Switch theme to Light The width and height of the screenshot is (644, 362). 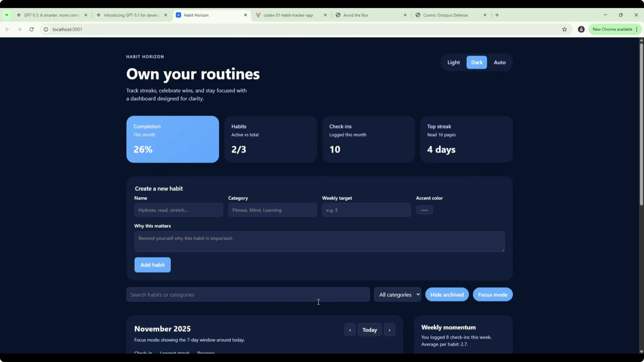click(x=453, y=62)
